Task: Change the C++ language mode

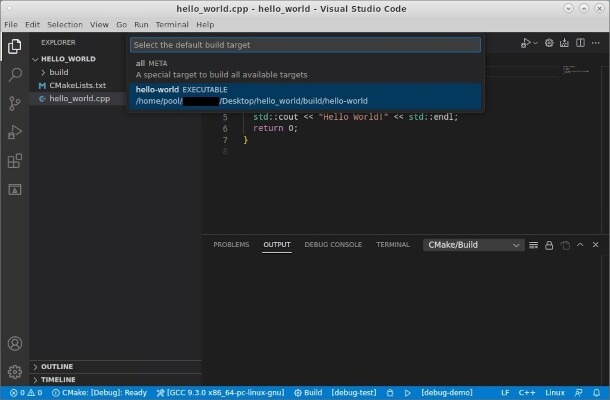Action: [x=527, y=393]
